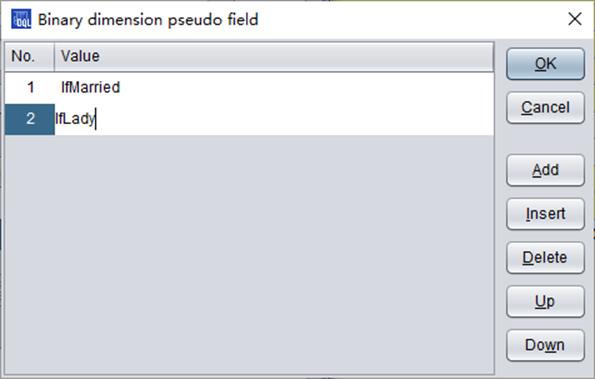This screenshot has width=595, height=379.
Task: Click the No. column header
Action: click(30, 57)
